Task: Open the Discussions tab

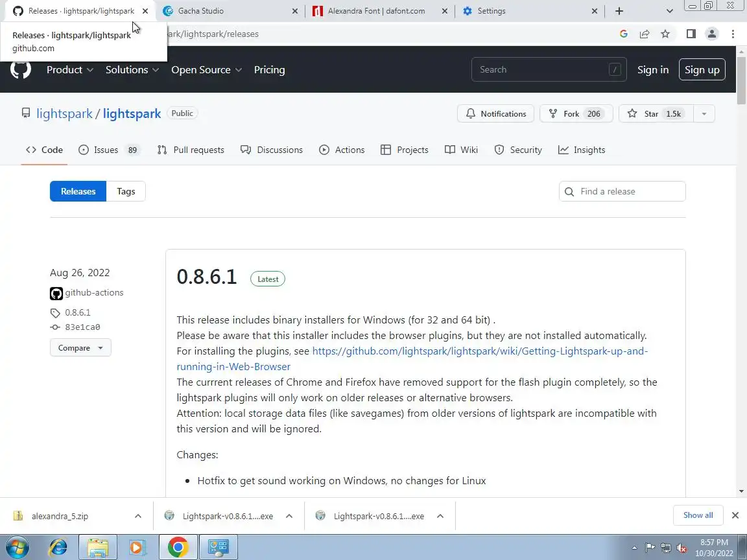Action: click(x=272, y=150)
